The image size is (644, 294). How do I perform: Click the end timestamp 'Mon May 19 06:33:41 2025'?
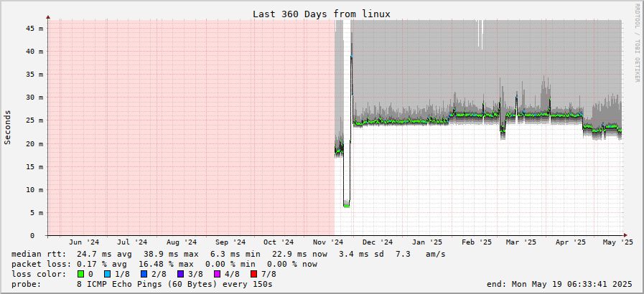point(572,284)
